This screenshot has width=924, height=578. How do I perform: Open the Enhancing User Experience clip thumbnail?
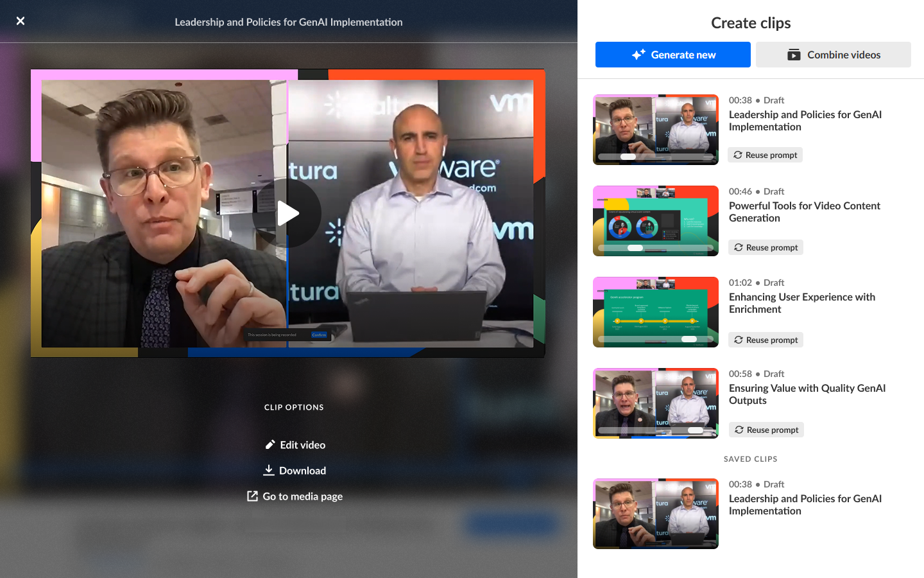coord(656,312)
